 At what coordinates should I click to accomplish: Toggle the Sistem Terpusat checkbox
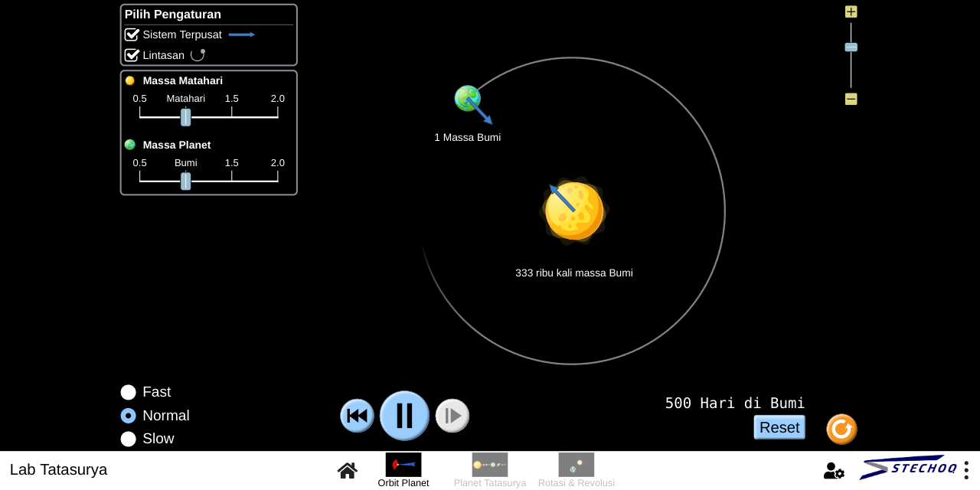(x=132, y=34)
